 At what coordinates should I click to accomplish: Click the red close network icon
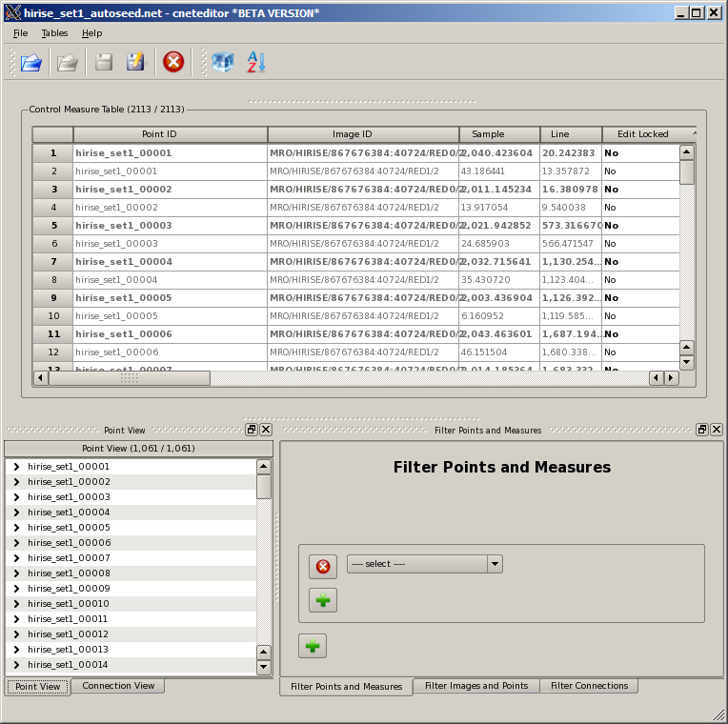[x=173, y=62]
